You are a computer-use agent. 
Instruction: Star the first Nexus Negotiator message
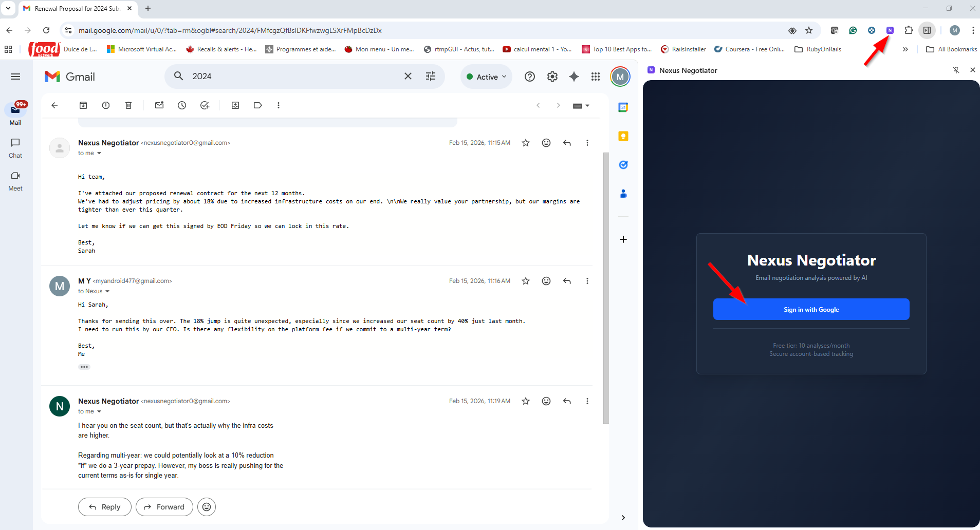pos(526,143)
